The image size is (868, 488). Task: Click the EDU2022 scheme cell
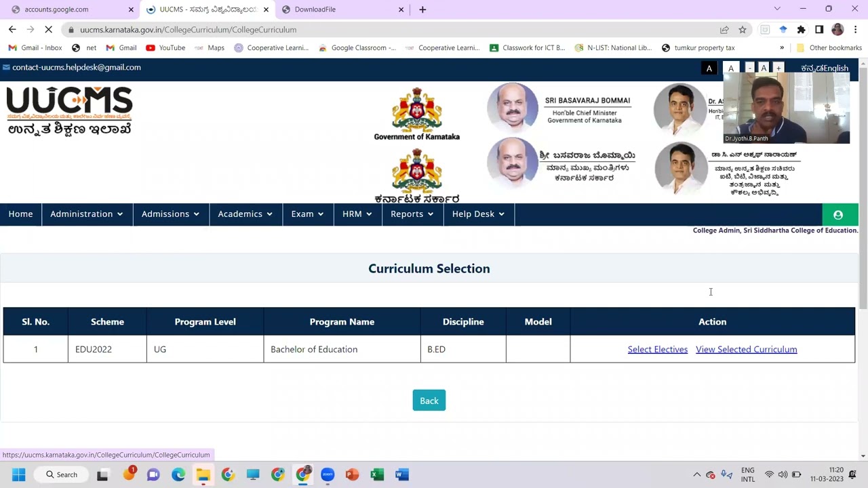pyautogui.click(x=107, y=350)
